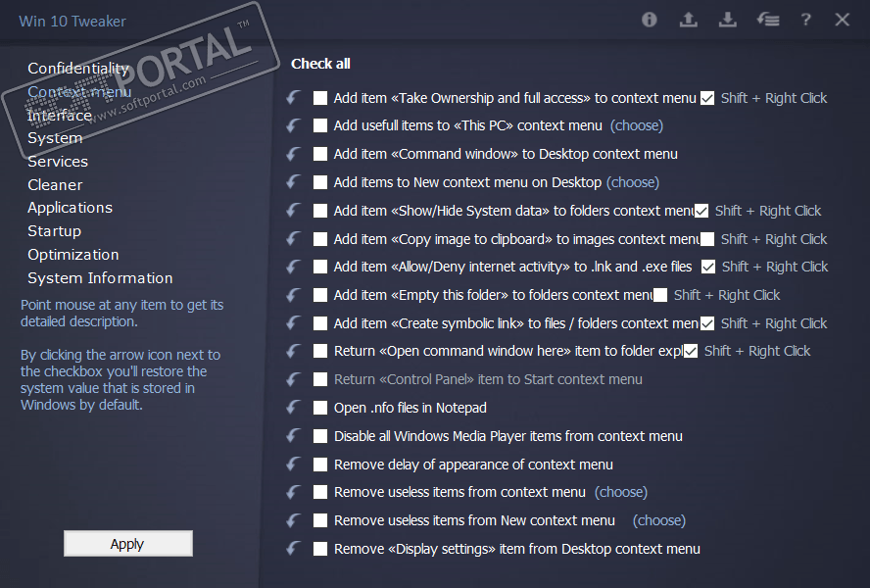The height and width of the screenshot is (588, 870).
Task: Click Check all heading
Action: tap(320, 64)
